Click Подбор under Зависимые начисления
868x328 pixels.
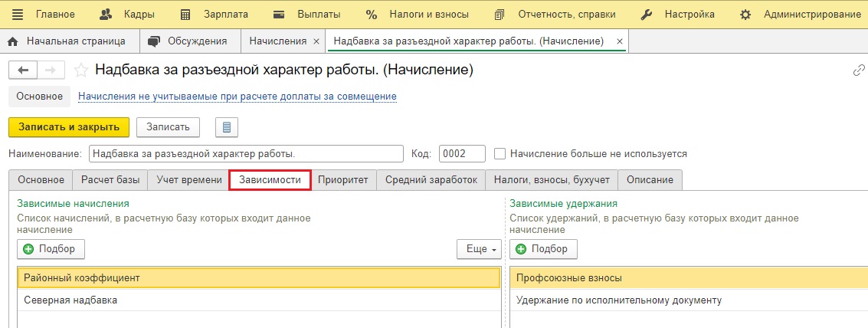coord(51,249)
